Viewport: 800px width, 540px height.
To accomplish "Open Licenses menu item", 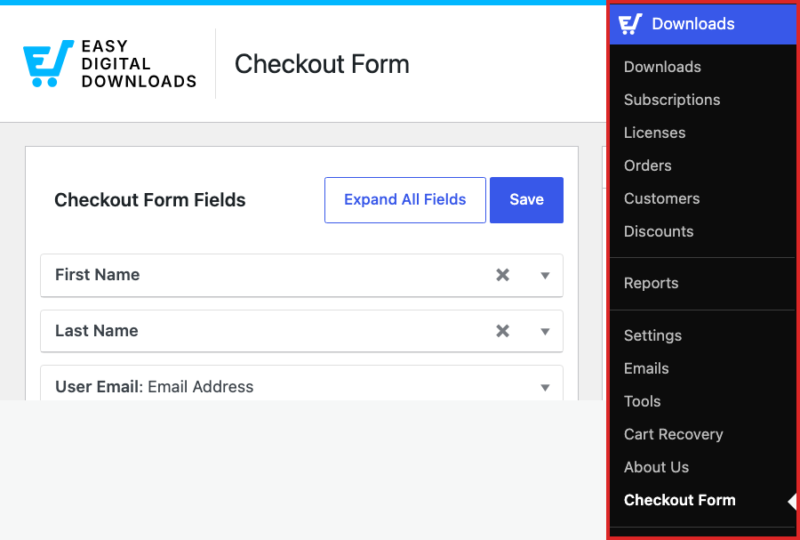I will click(x=655, y=133).
